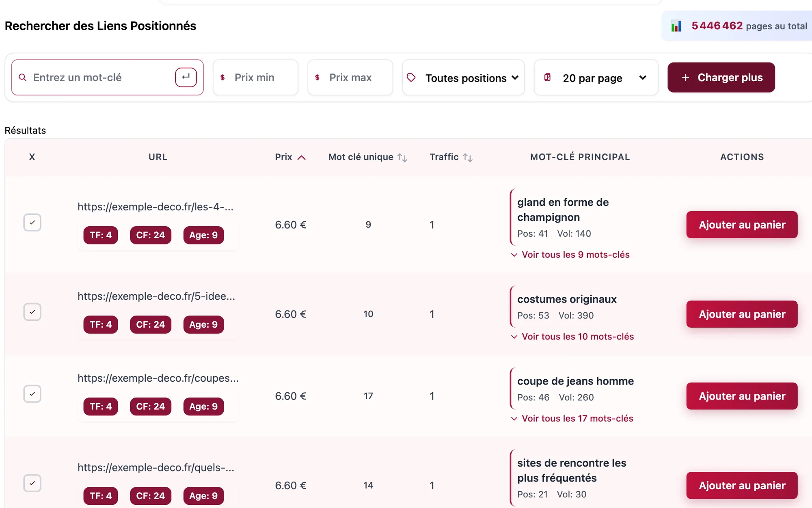Open the exemple-deco.fr/quels URL link
812x508 pixels.
156,467
